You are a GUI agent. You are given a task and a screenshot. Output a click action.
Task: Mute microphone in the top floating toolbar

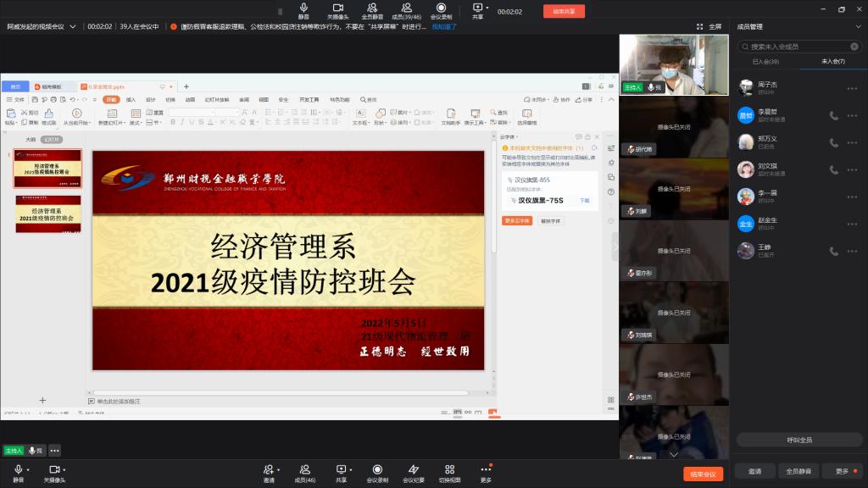point(303,10)
